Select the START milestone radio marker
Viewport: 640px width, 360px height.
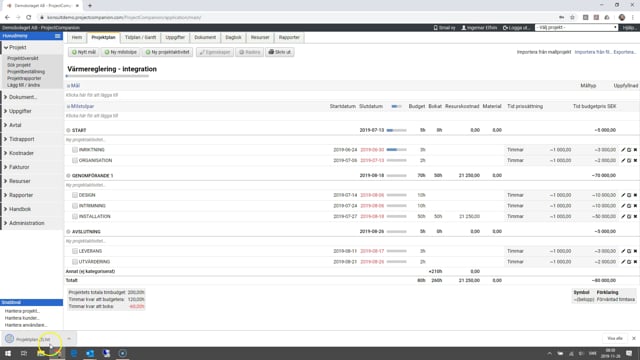click(x=68, y=130)
